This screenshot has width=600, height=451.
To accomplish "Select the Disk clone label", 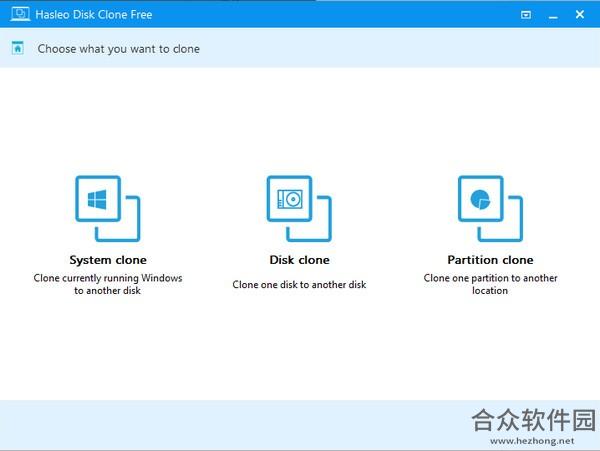I will pos(299,260).
